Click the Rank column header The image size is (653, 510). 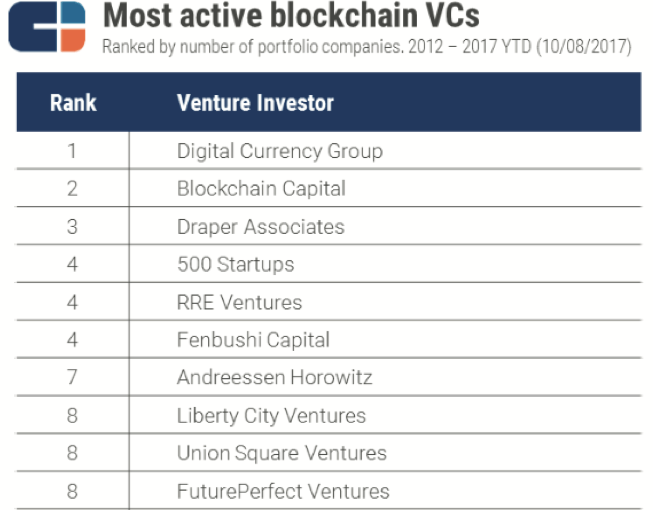[73, 103]
